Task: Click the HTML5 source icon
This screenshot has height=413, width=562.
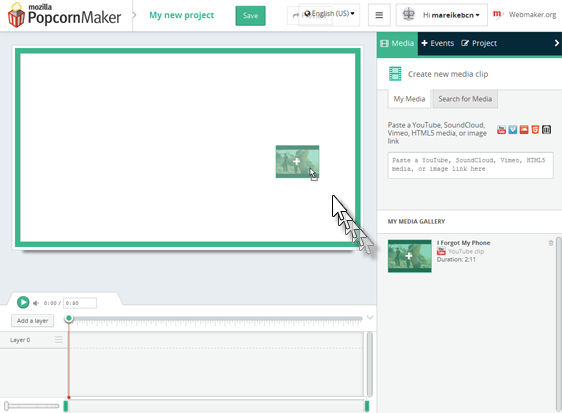Action: click(x=535, y=129)
